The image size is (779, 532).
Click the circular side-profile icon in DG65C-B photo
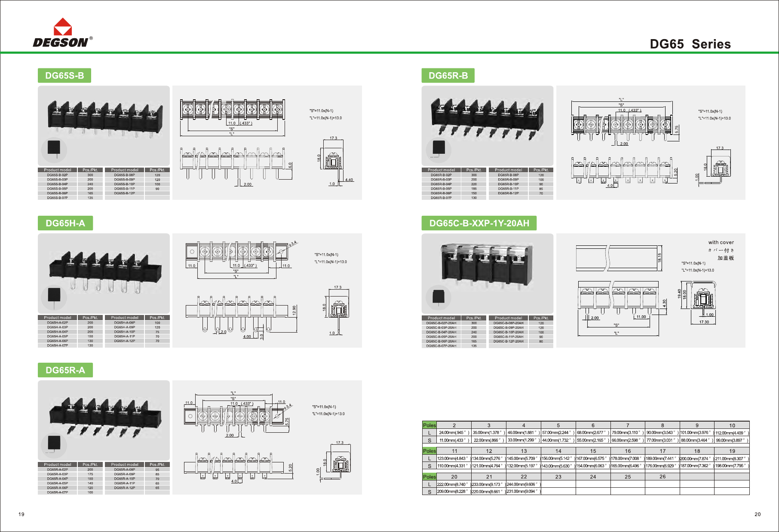439,297
